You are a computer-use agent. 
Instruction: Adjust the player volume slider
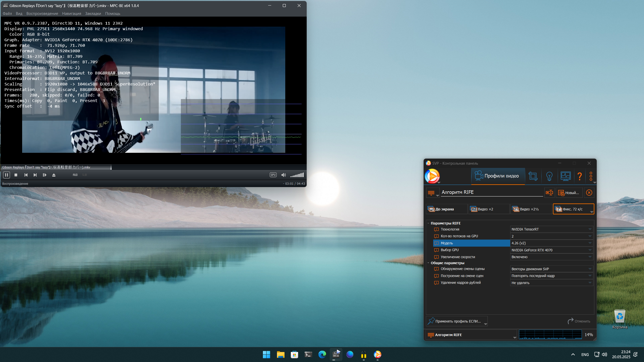(297, 175)
